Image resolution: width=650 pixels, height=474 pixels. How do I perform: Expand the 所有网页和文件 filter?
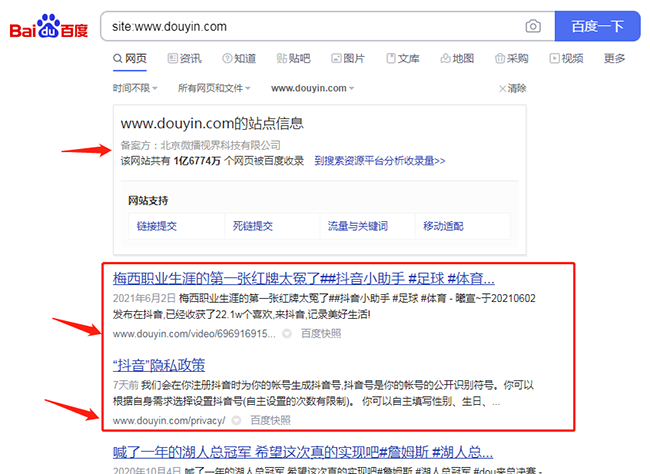point(214,88)
